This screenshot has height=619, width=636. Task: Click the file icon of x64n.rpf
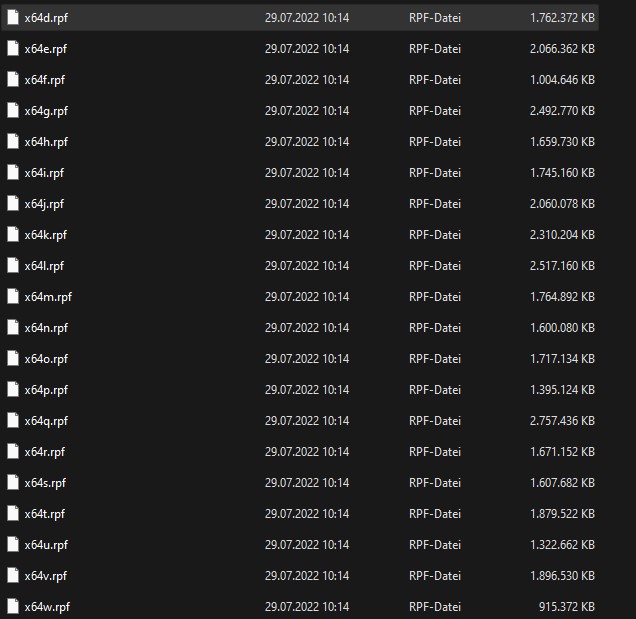point(13,327)
